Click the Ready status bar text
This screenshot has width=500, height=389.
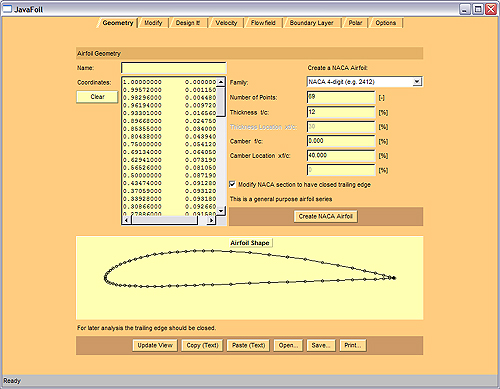(x=12, y=381)
